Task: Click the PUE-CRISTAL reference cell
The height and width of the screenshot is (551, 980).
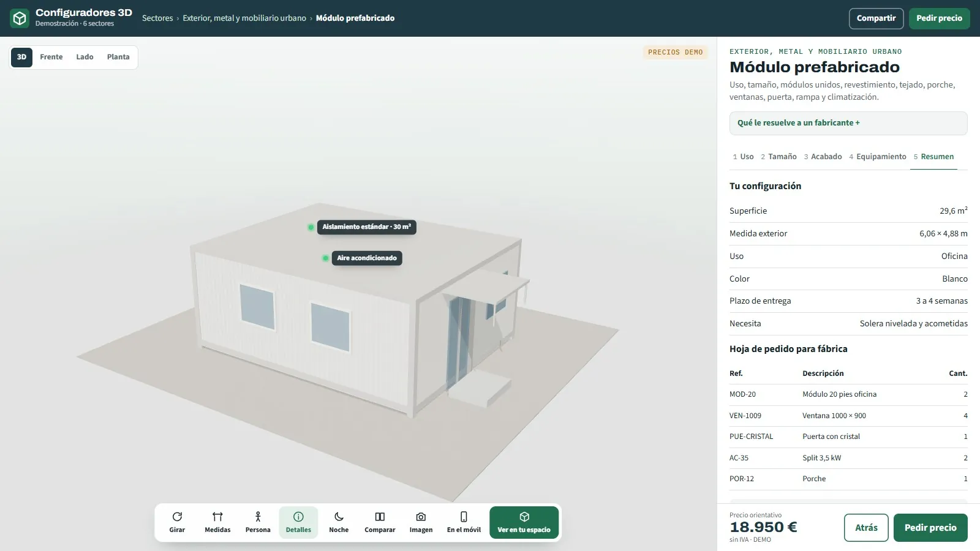Action: point(752,437)
